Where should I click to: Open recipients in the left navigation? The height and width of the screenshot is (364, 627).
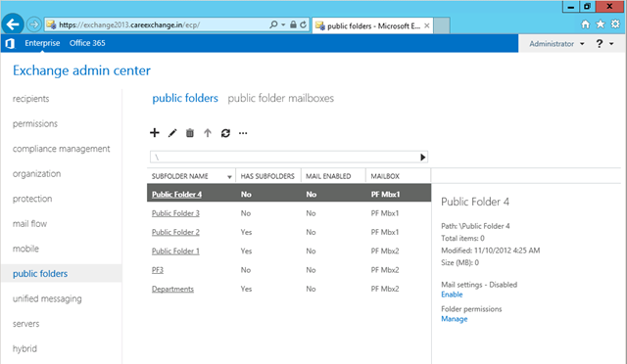pyautogui.click(x=30, y=99)
